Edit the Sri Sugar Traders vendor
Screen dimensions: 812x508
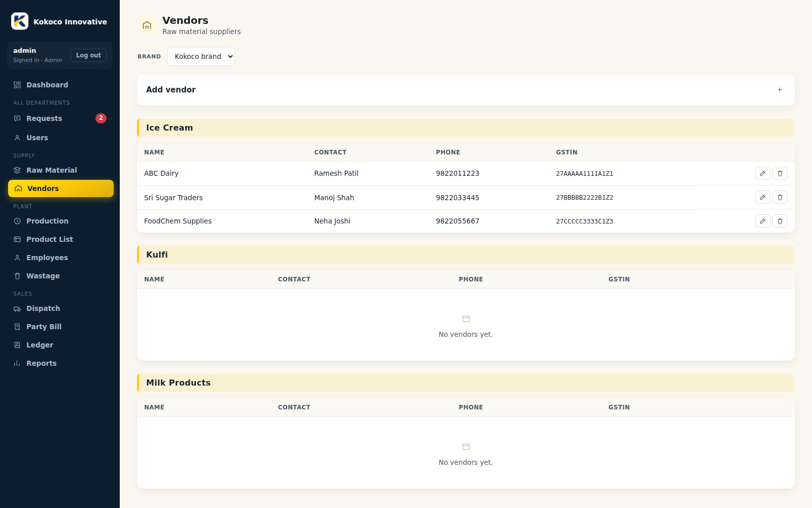tap(762, 197)
